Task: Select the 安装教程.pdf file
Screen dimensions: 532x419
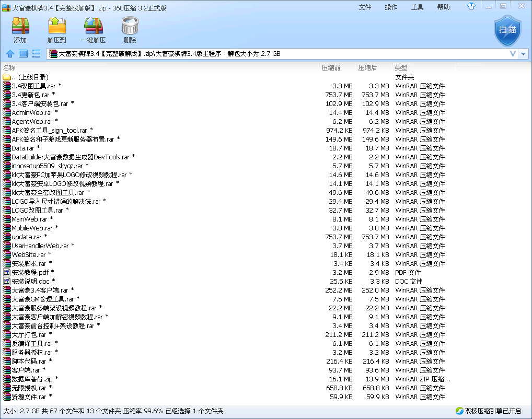Action: pos(31,273)
